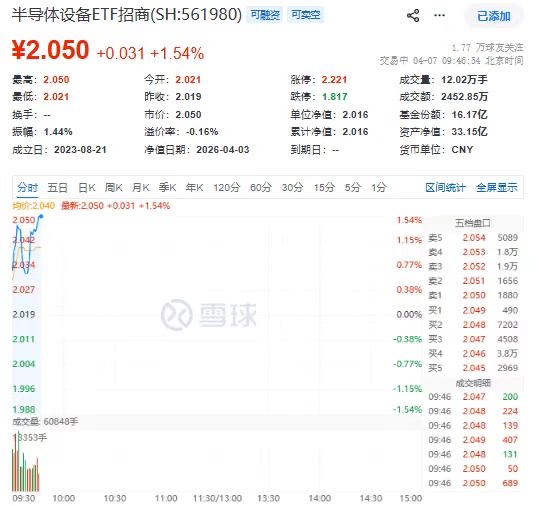Open the 周K chart tab
Image resolution: width=539 pixels, height=506 pixels.
pos(113,188)
